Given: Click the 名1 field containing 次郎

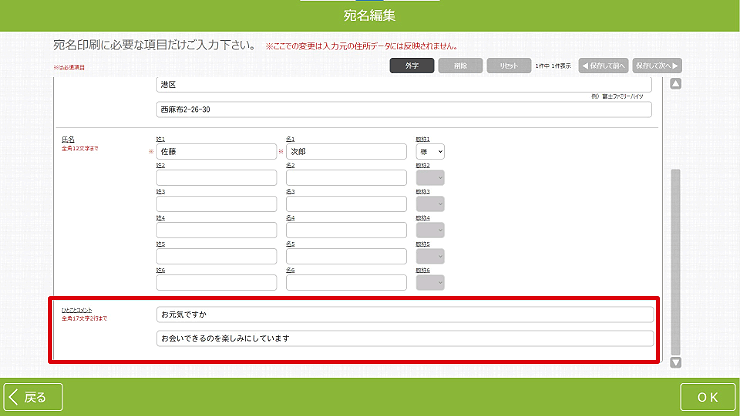Looking at the screenshot, I should coord(345,152).
